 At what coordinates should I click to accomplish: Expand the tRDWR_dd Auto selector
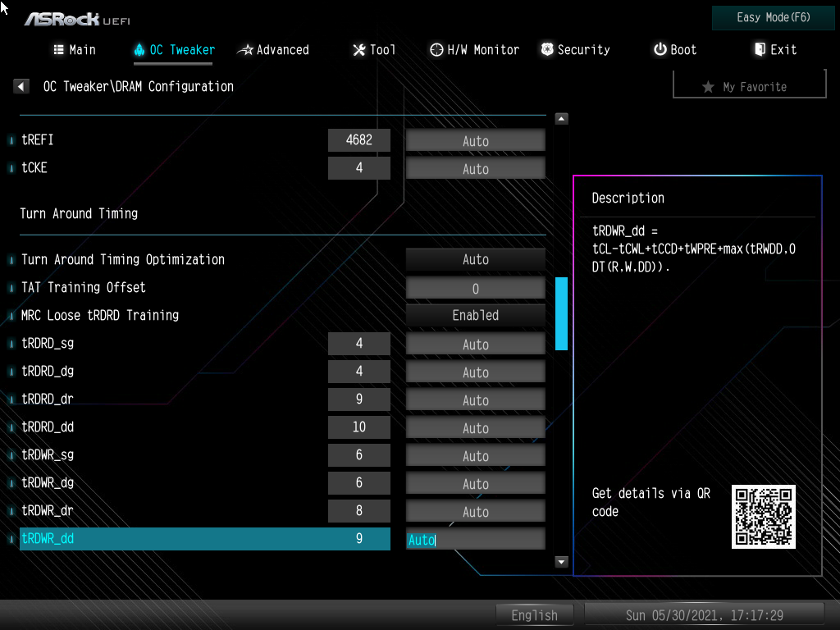tap(475, 539)
